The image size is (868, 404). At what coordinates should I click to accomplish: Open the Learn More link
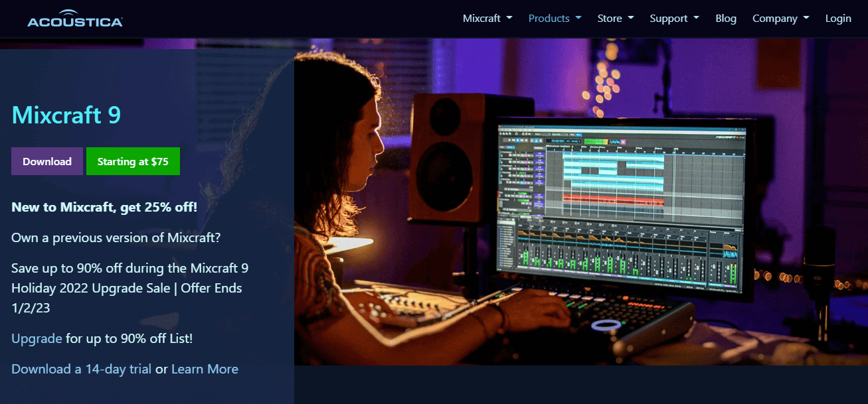tap(205, 369)
